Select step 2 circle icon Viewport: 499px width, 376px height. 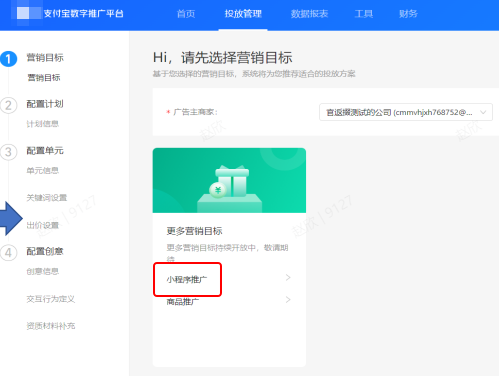[x=8, y=105]
